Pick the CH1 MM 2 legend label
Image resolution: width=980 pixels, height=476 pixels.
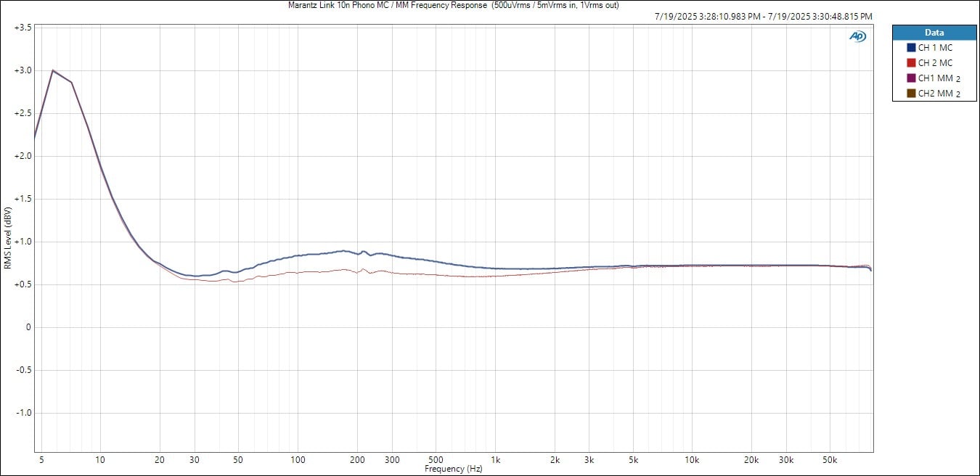[939, 78]
